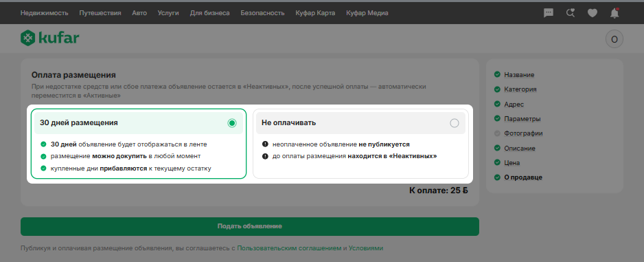Click the "Оплата размещения" heading
Screen dimensions: 644x262
[73, 75]
